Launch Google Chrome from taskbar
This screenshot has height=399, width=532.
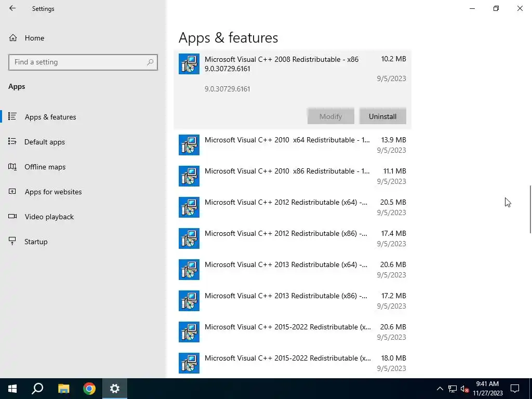click(89, 389)
